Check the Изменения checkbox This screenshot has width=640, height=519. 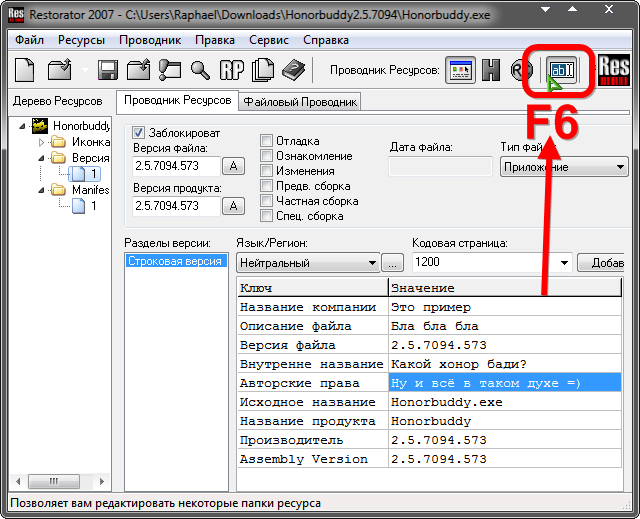click(x=266, y=171)
